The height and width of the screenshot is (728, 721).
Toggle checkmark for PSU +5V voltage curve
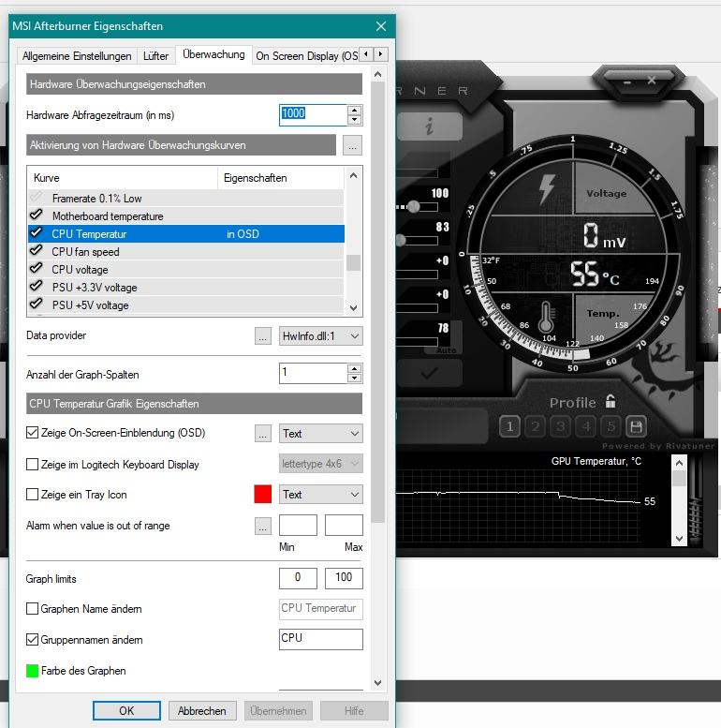pyautogui.click(x=36, y=305)
